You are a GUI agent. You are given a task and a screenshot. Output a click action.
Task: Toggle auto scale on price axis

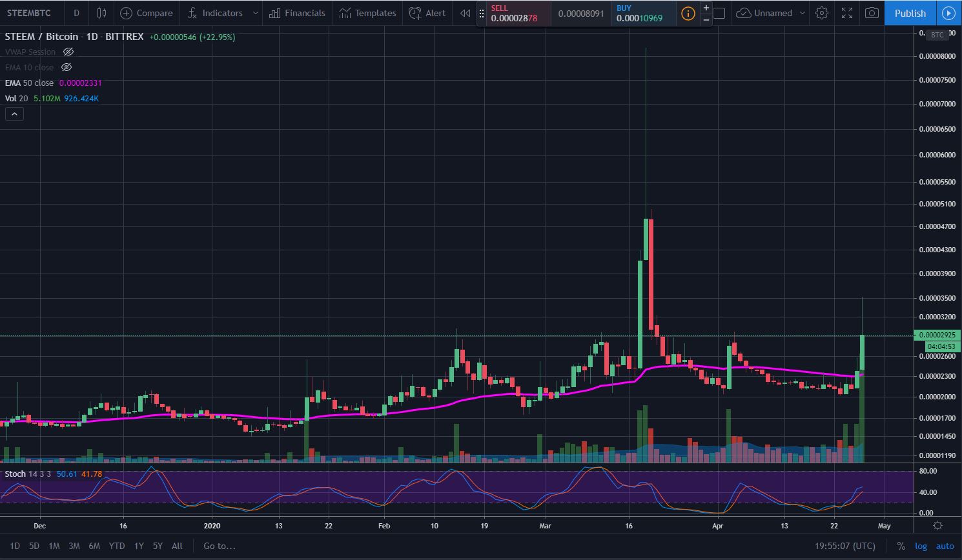click(x=945, y=546)
